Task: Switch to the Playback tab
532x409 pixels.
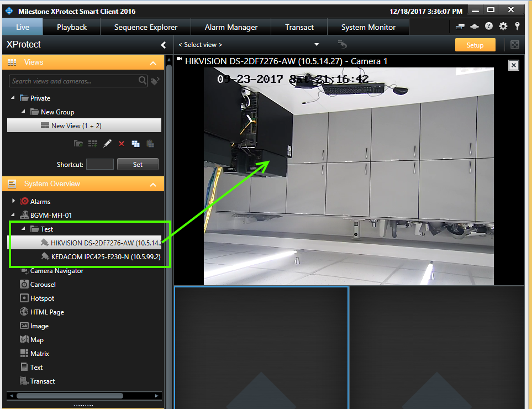Action: (71, 27)
